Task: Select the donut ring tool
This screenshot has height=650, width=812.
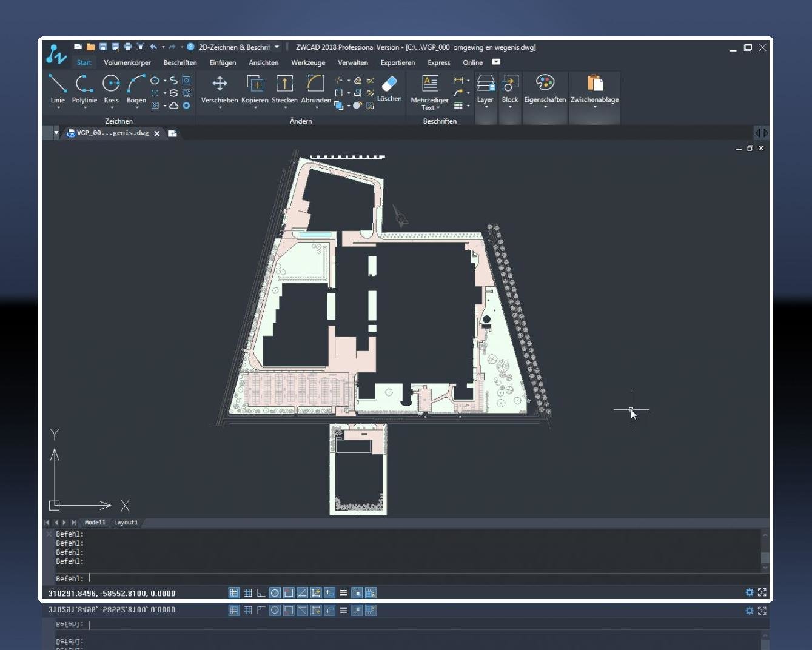Action: pos(186,106)
